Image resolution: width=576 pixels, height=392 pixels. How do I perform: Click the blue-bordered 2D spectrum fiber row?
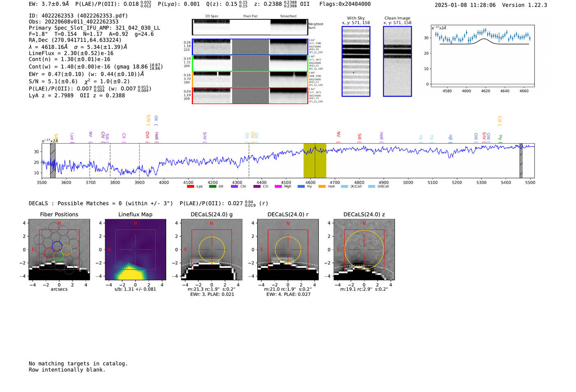pyautogui.click(x=250, y=47)
